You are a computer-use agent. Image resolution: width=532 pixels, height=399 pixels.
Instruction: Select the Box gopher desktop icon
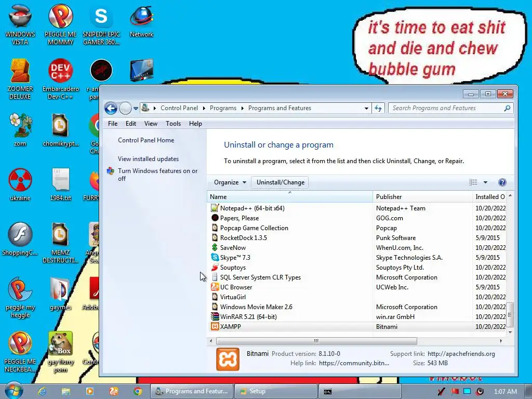(60, 352)
